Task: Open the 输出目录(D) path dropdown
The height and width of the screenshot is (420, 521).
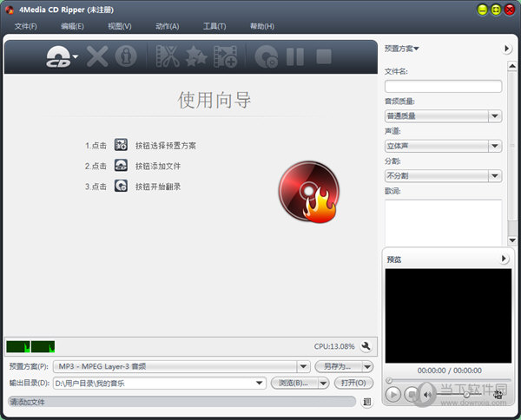Action: 160,384
